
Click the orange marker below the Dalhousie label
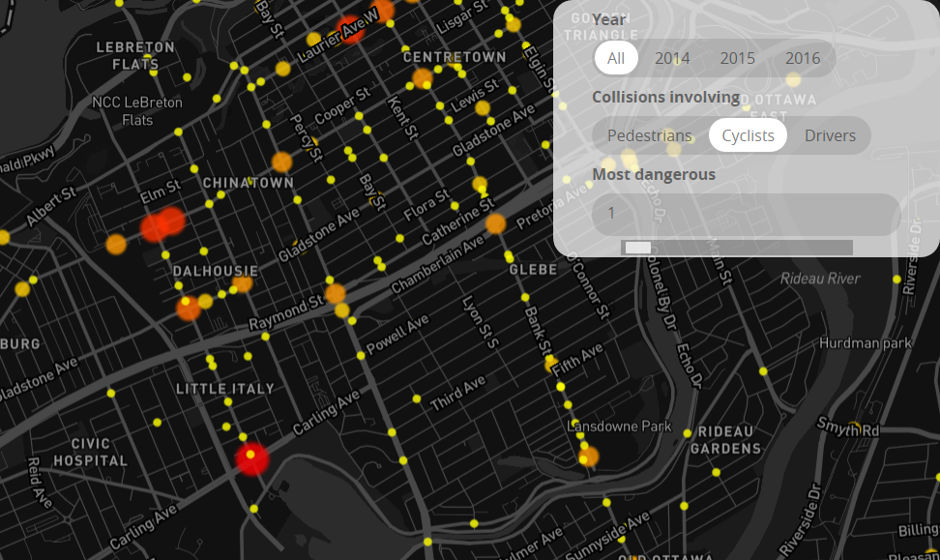[189, 309]
